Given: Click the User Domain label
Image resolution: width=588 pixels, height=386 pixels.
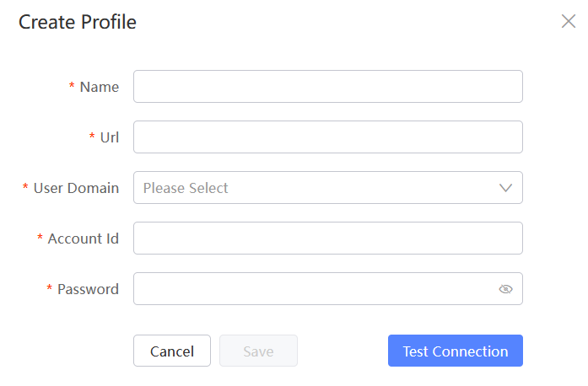Looking at the screenshot, I should point(76,188).
